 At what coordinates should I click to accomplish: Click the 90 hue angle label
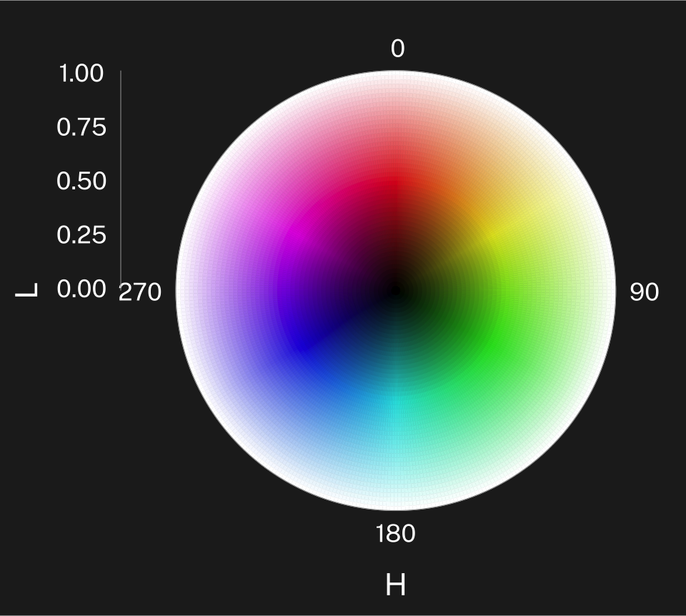pyautogui.click(x=644, y=292)
